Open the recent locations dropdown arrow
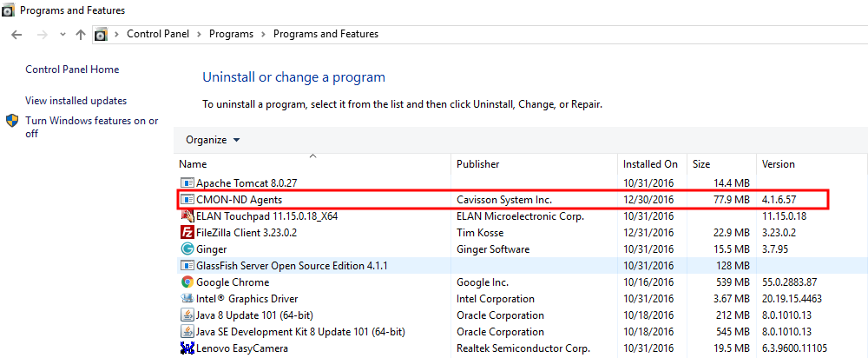The width and height of the screenshot is (868, 358). coord(62,35)
